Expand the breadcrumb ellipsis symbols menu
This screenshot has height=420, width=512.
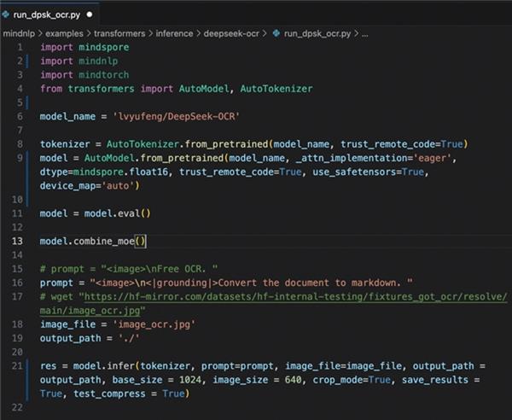(365, 33)
